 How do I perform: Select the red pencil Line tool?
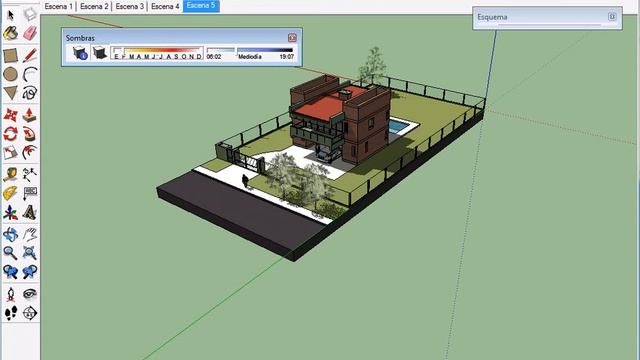[30, 56]
